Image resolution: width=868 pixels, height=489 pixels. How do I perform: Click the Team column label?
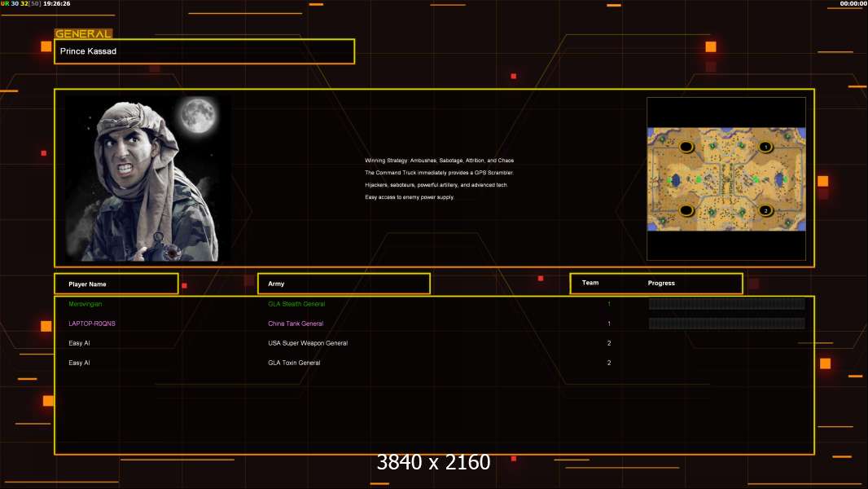pos(590,283)
